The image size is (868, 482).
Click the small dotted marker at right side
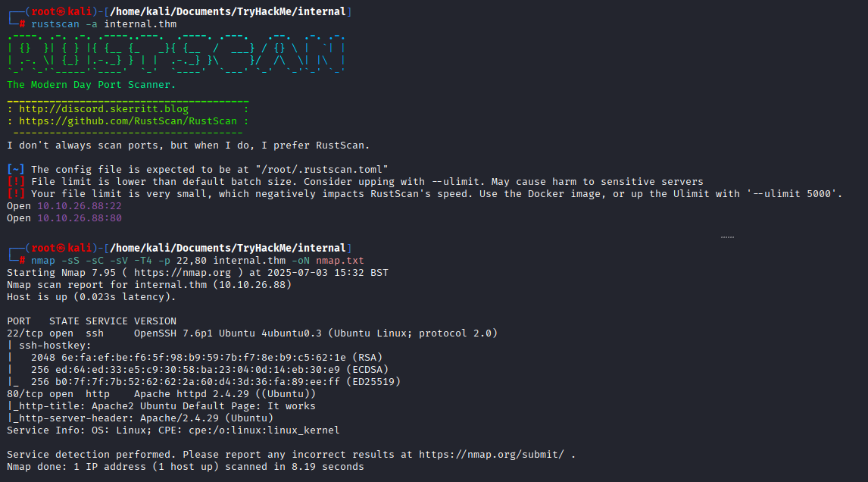click(x=727, y=237)
